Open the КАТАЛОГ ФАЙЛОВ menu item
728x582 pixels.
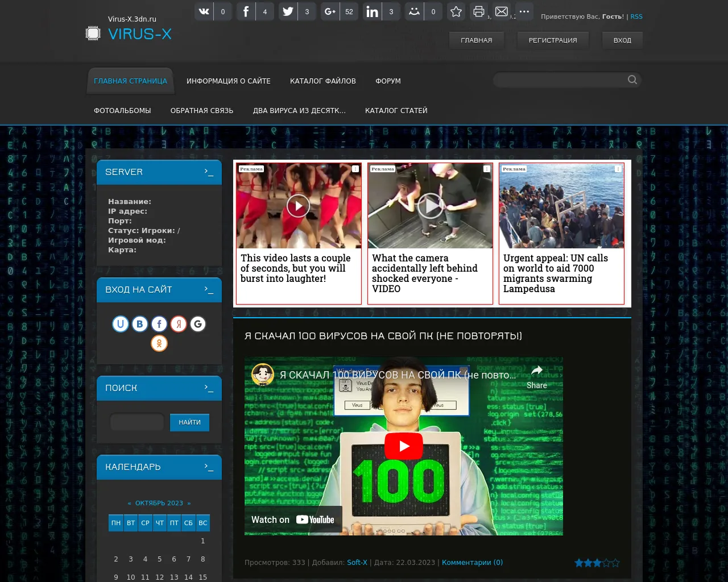click(323, 81)
